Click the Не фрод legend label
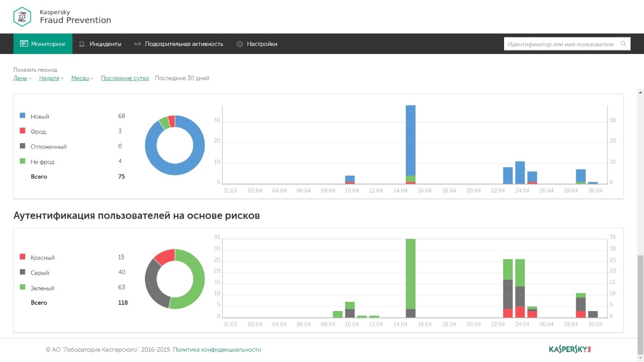 point(42,161)
